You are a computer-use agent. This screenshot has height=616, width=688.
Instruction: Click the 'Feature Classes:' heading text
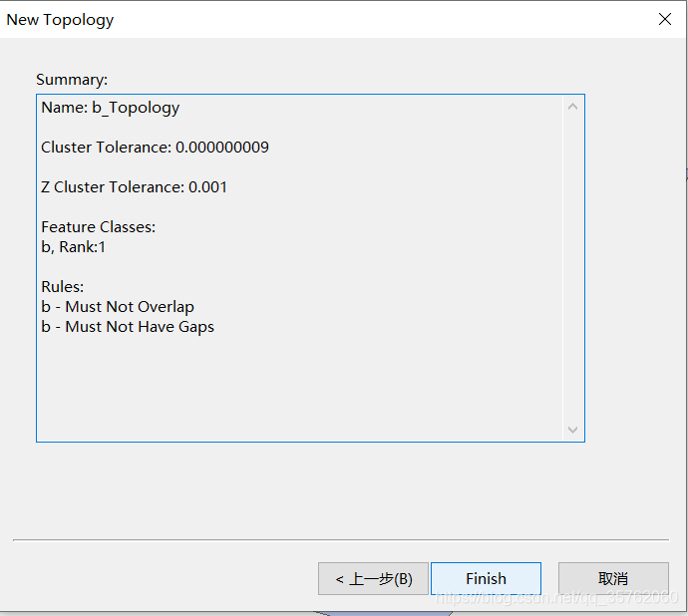[99, 227]
